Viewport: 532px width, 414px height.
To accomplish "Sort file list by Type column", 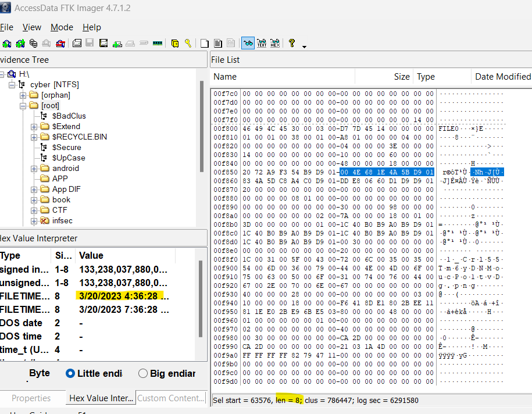I will coord(442,77).
